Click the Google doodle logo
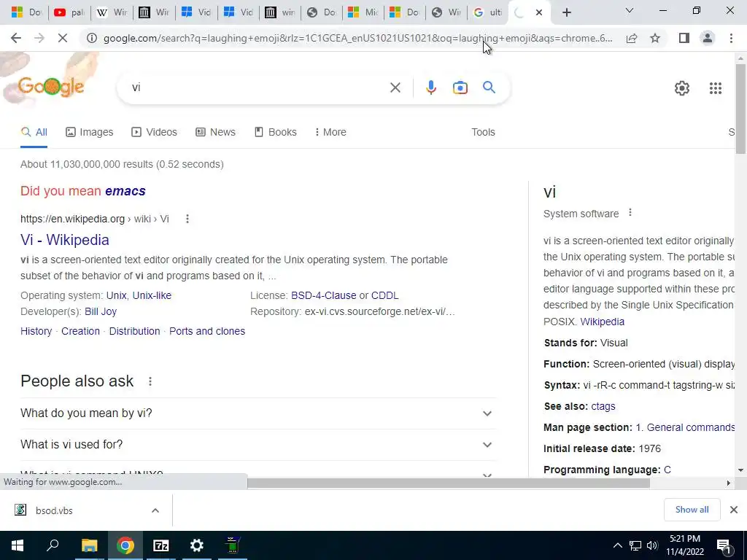 pyautogui.click(x=51, y=86)
